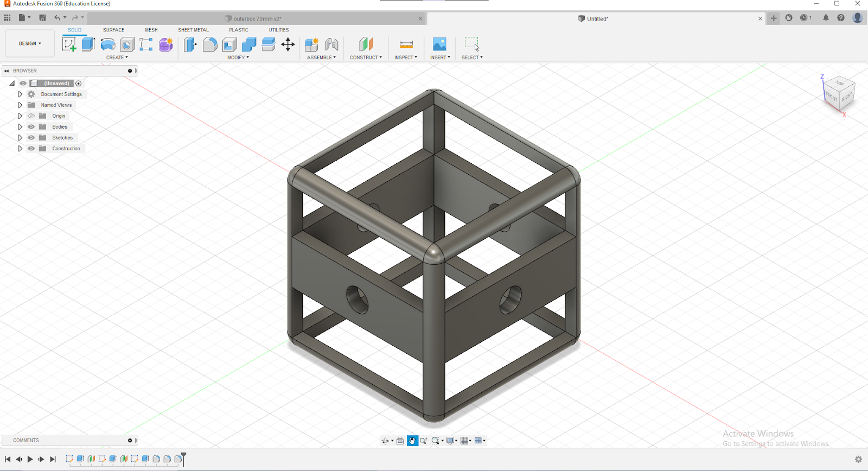The width and height of the screenshot is (868, 471).
Task: Save the document with disk icon
Action: point(42,18)
